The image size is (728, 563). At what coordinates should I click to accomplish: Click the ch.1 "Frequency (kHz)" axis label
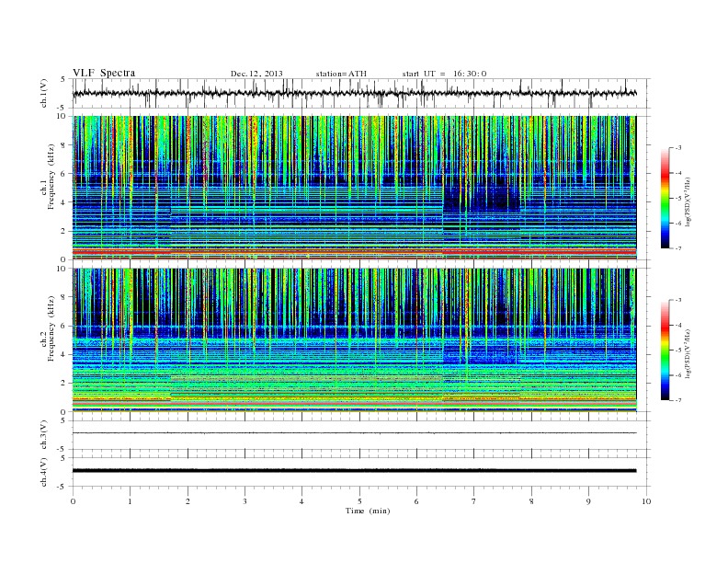point(51,178)
